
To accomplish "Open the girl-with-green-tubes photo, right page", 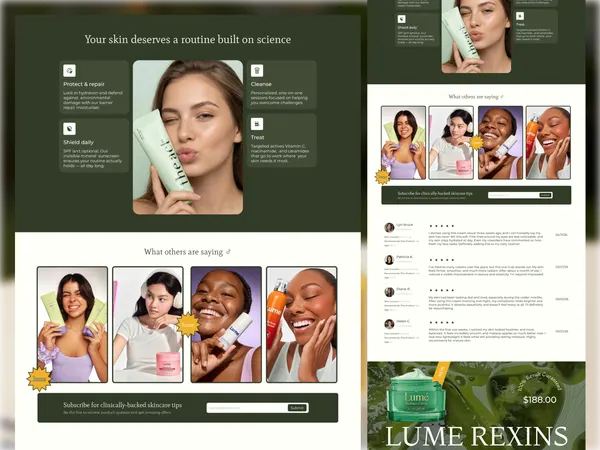I will 403,143.
